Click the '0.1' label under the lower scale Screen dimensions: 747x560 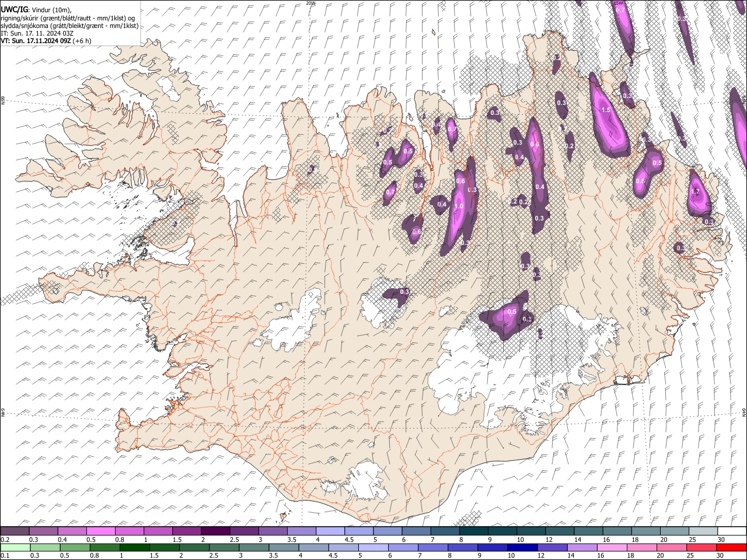[x=5, y=555]
